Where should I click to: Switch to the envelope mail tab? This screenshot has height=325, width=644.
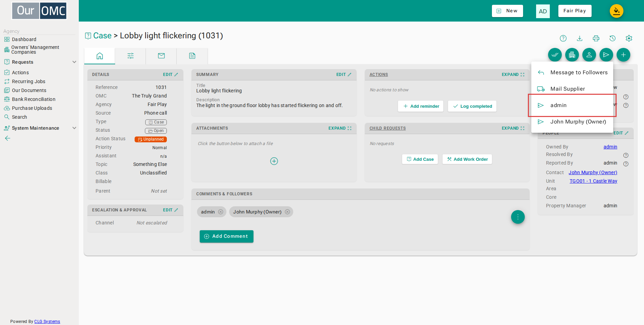[161, 56]
